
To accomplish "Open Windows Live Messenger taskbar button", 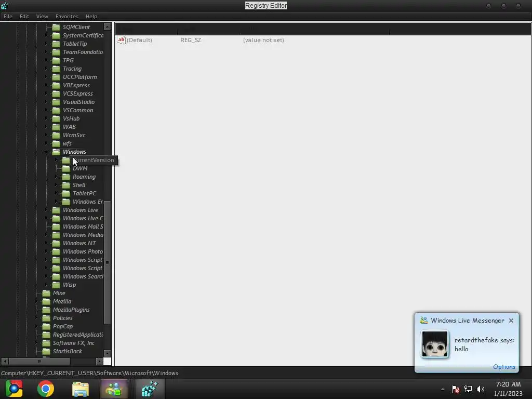I will click(x=114, y=389).
